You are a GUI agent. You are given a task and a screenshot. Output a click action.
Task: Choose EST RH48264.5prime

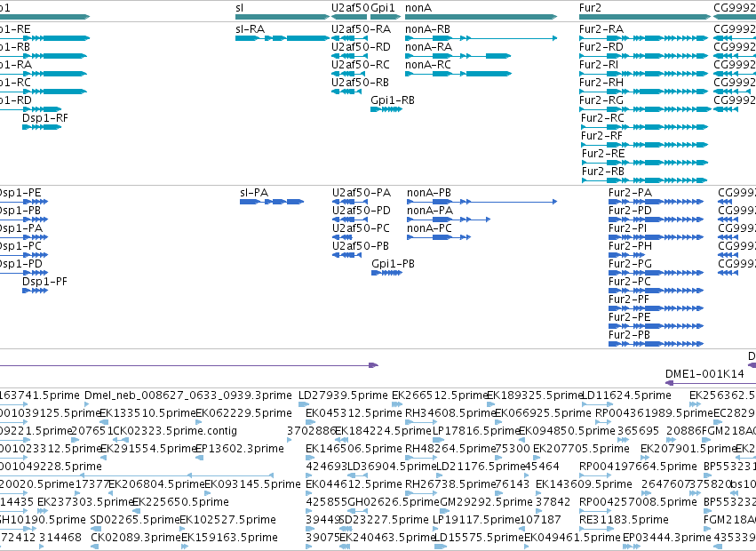pos(450,449)
